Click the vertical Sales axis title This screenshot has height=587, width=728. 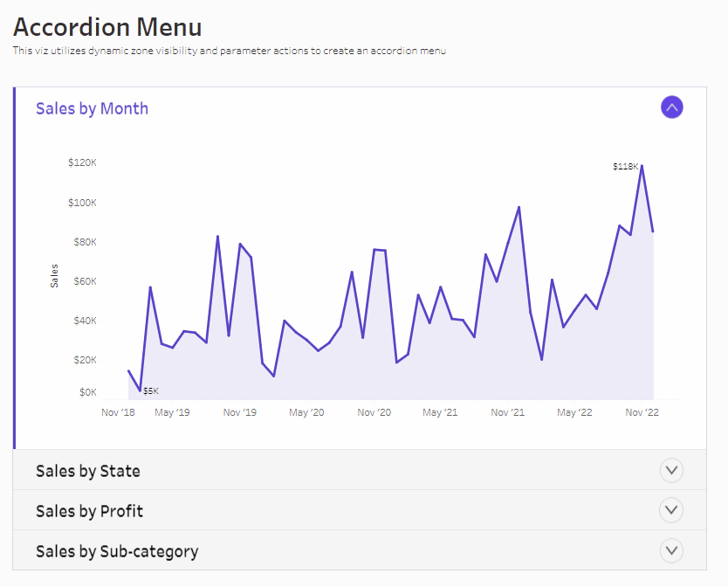click(54, 276)
